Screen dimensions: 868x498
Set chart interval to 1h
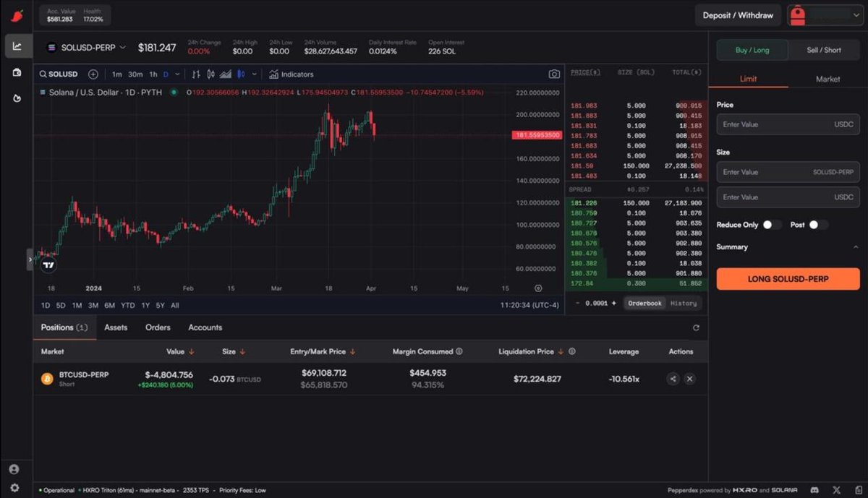153,74
